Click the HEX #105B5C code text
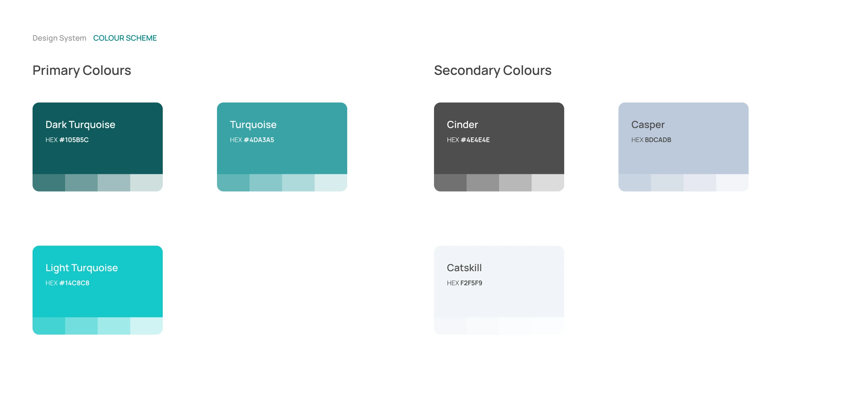 pos(67,140)
